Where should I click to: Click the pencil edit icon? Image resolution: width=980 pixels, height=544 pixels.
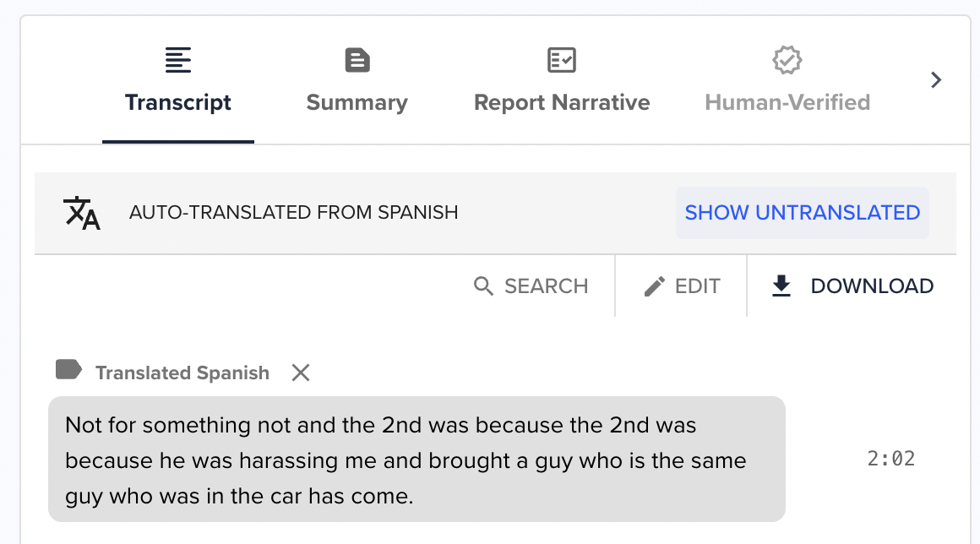coord(655,286)
